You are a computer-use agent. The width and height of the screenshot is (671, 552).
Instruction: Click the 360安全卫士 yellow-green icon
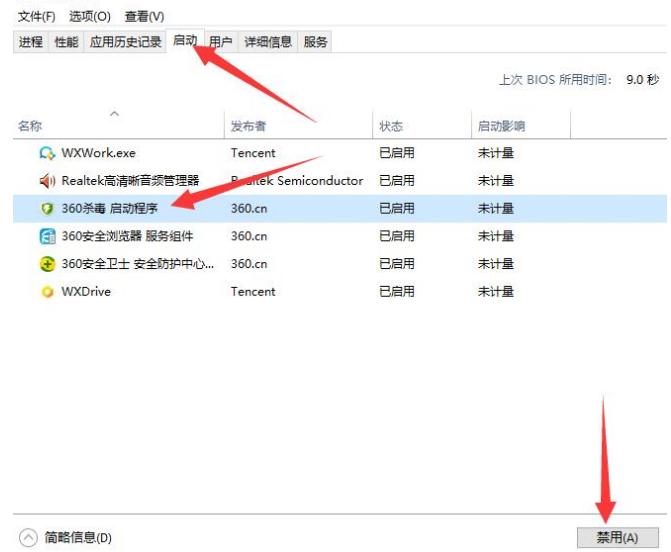point(47,264)
